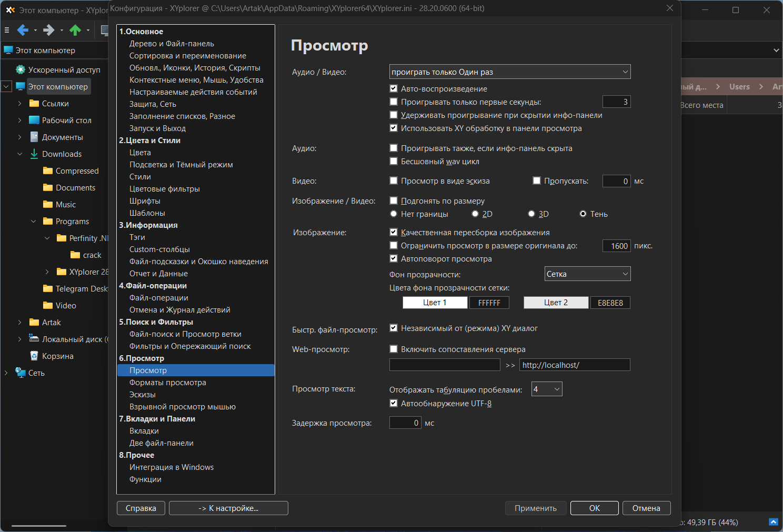Select Файл-операции settings page

coord(159,298)
